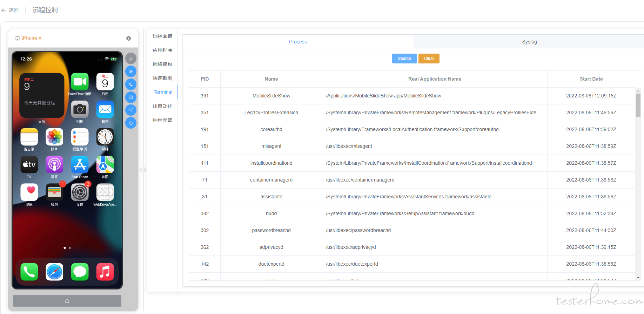Click the Real Application Name column header
Image resolution: width=644 pixels, height=314 pixels.
point(435,79)
